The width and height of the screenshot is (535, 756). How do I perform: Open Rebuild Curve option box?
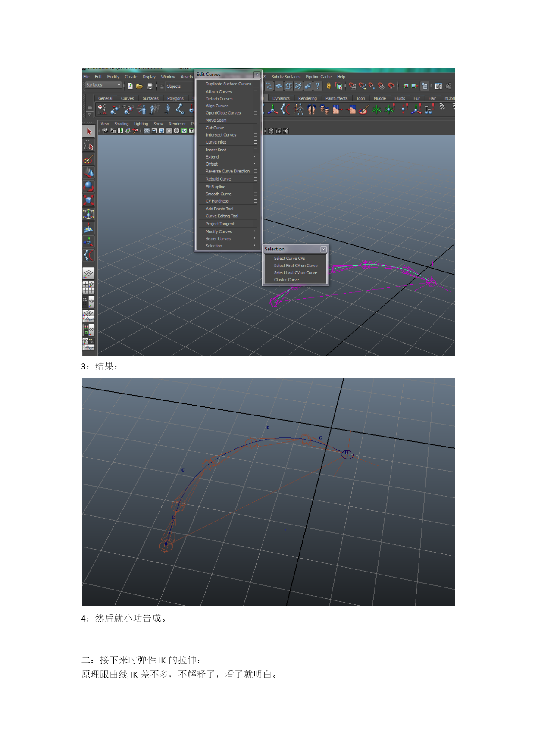pyautogui.click(x=256, y=179)
